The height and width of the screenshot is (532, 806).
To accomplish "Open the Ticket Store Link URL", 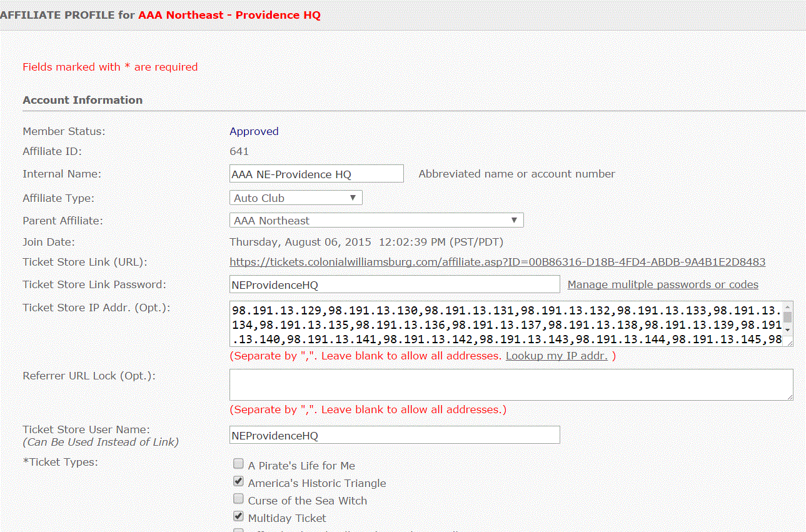I will tap(497, 262).
